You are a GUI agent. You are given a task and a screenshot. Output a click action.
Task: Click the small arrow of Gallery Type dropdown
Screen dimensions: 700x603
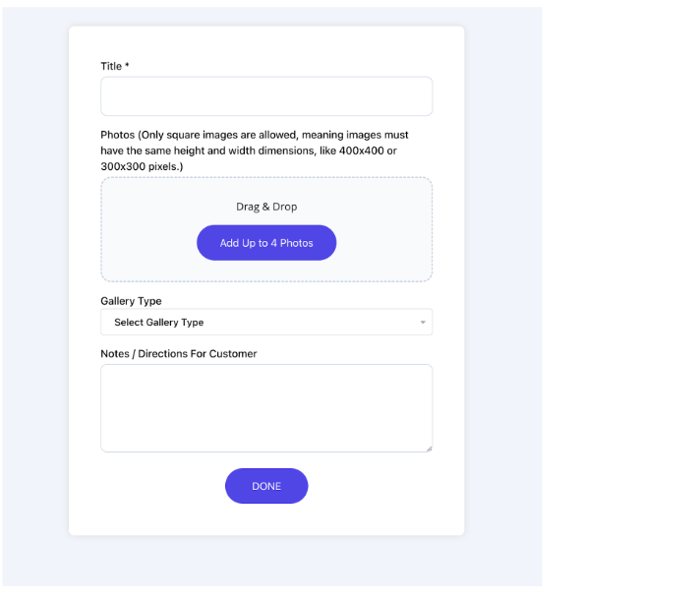[423, 323]
